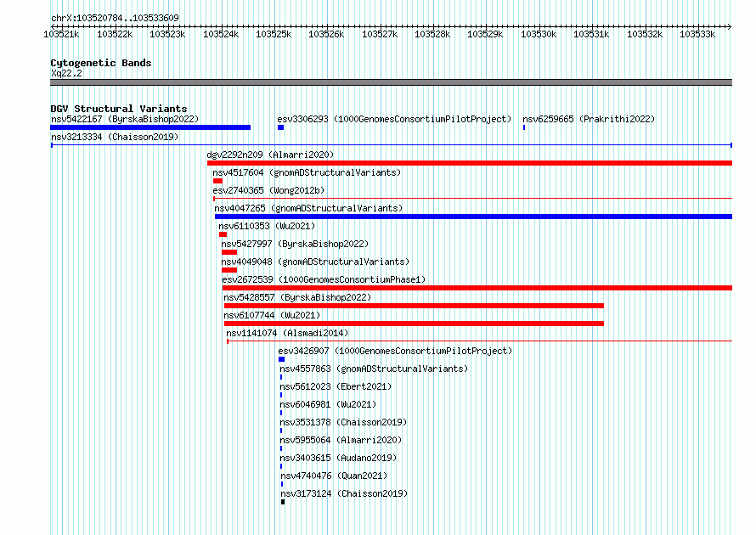Screen dimensions: 756x535
Task: Select the red bar under nsv6107744
Action: pyautogui.click(x=415, y=324)
